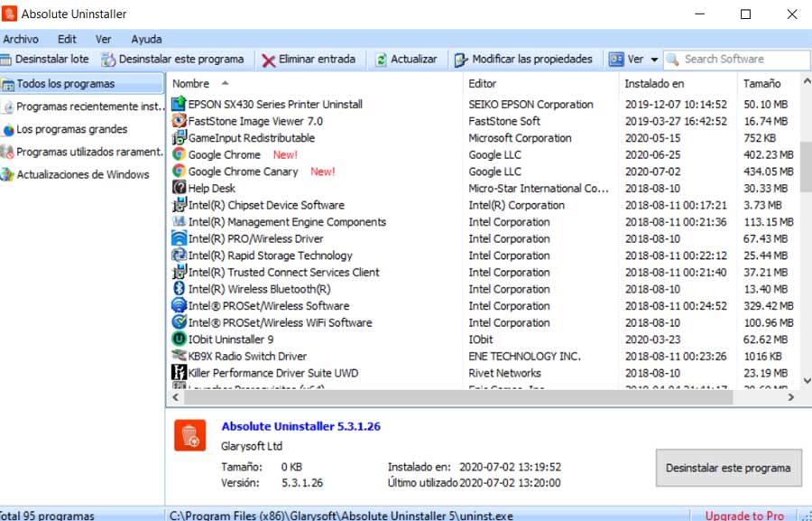812x521 pixels.
Task: Select Los programas grandes category
Action: (72, 129)
